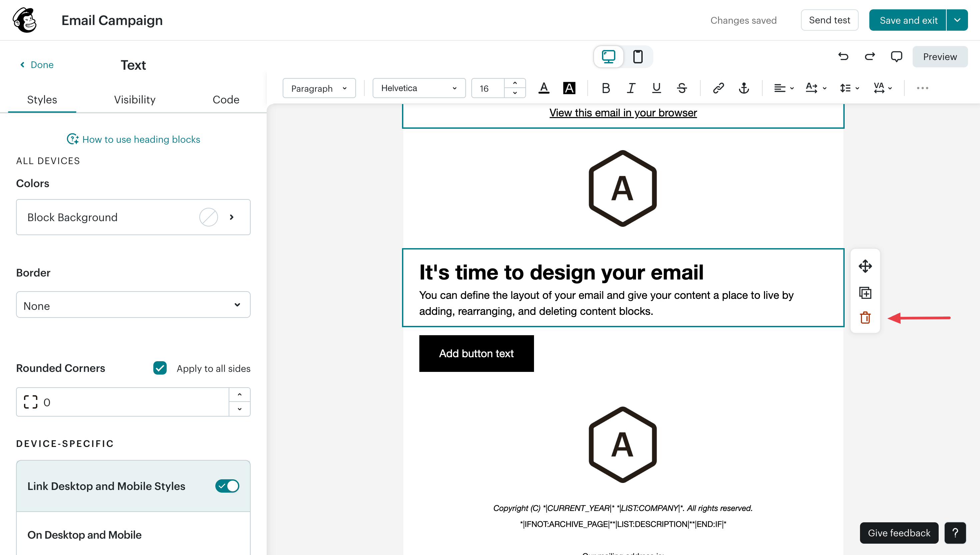Screen dimensions: 980x555
Task: Insert an anchor
Action: pos(744,88)
